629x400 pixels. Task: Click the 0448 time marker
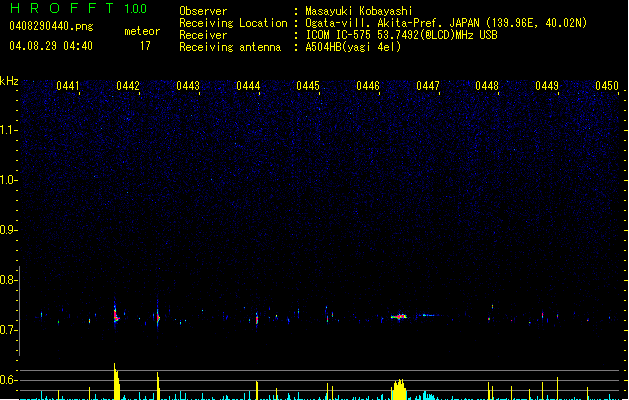pyautogui.click(x=487, y=86)
